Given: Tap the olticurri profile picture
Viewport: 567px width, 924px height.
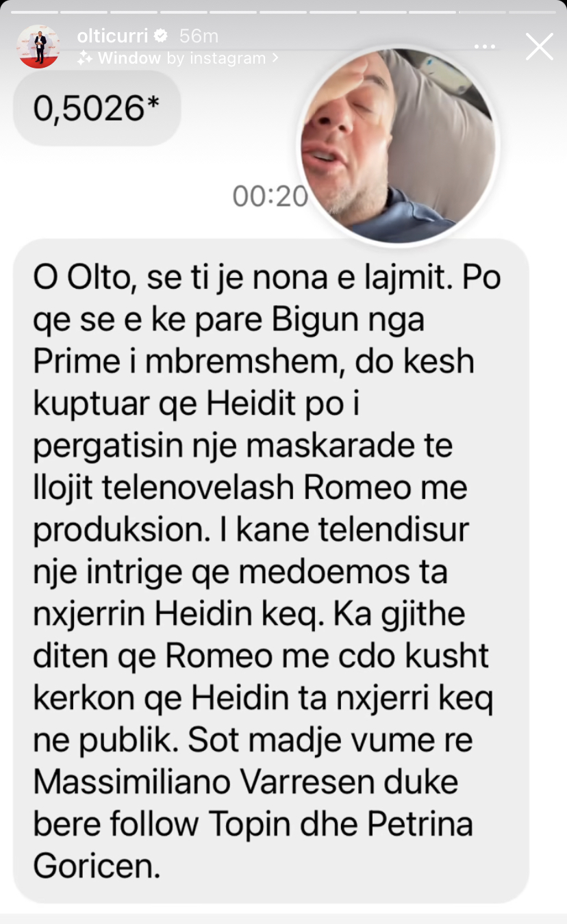Looking at the screenshot, I should point(37,47).
